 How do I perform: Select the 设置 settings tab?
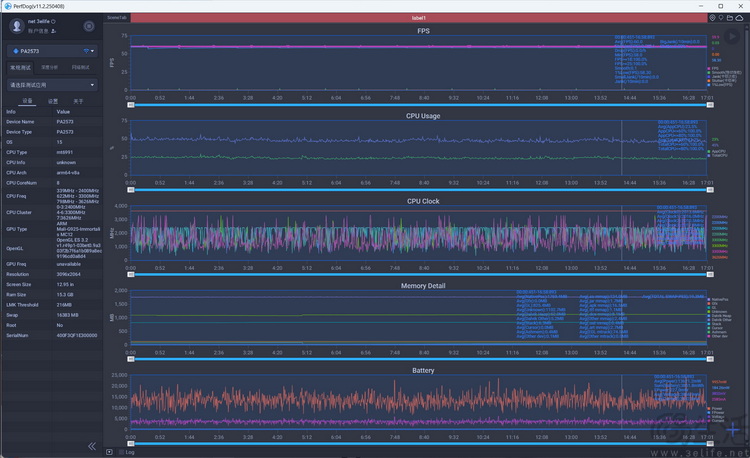53,101
